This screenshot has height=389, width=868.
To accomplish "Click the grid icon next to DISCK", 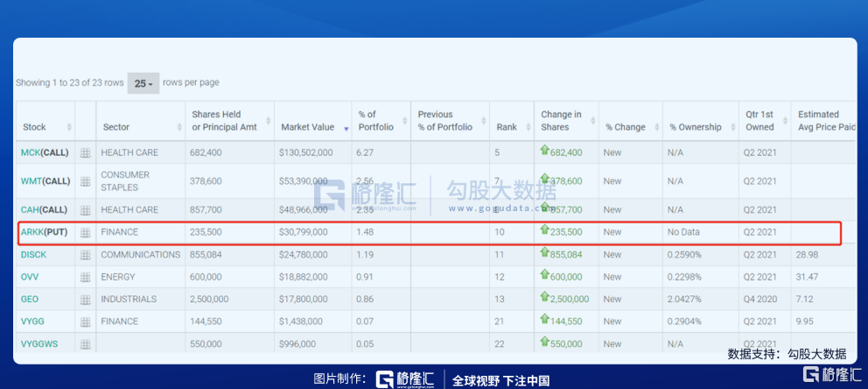I will click(85, 255).
